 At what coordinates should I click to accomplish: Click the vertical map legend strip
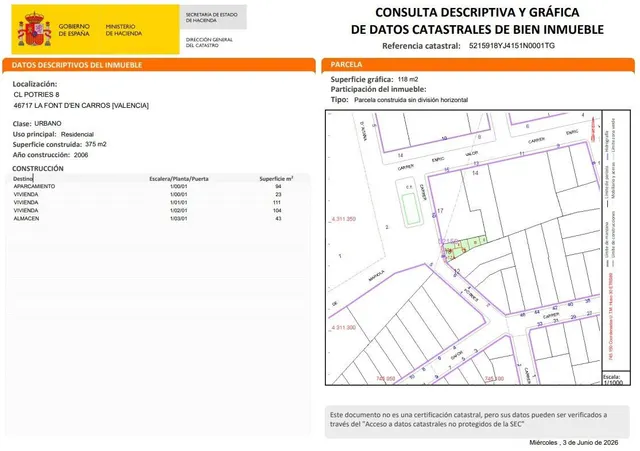pyautogui.click(x=616, y=241)
